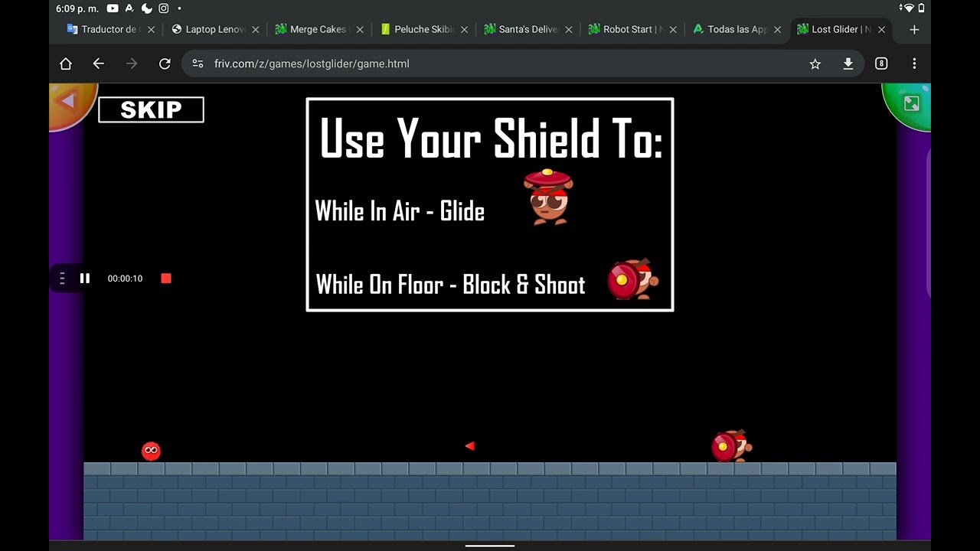
Task: Tap the red ball enemy on the floor
Action: point(151,451)
